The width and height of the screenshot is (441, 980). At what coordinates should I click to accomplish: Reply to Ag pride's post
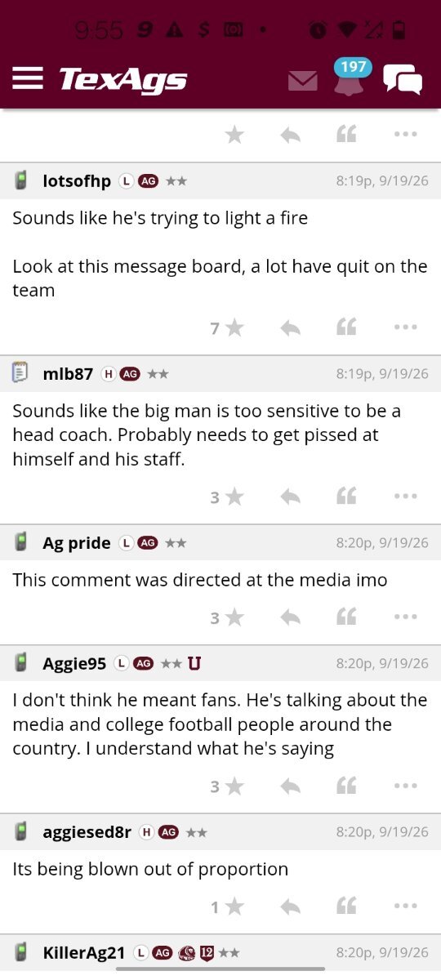pos(290,617)
